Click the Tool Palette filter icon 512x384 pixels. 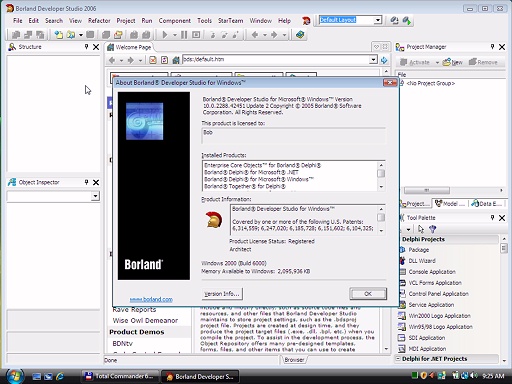[x=433, y=229]
